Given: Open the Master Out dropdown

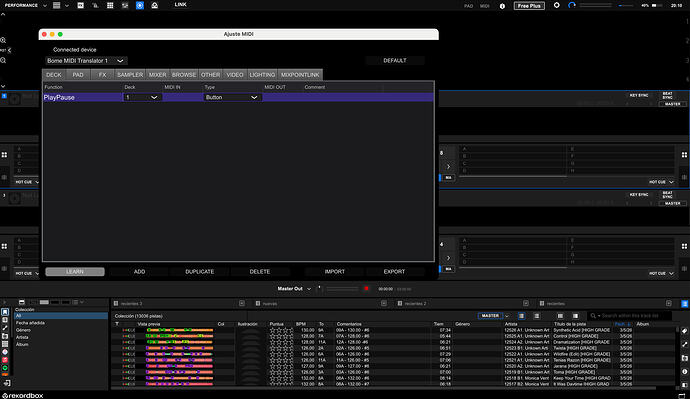Looking at the screenshot, I should (x=294, y=289).
